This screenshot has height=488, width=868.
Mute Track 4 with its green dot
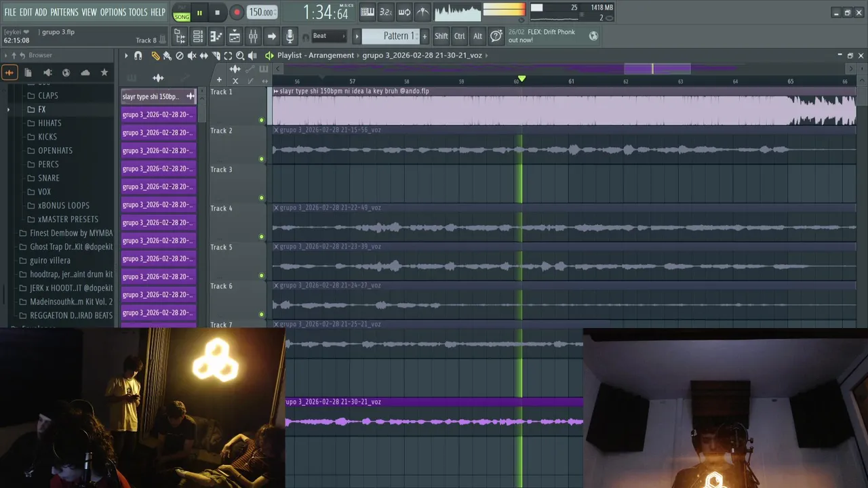click(262, 237)
